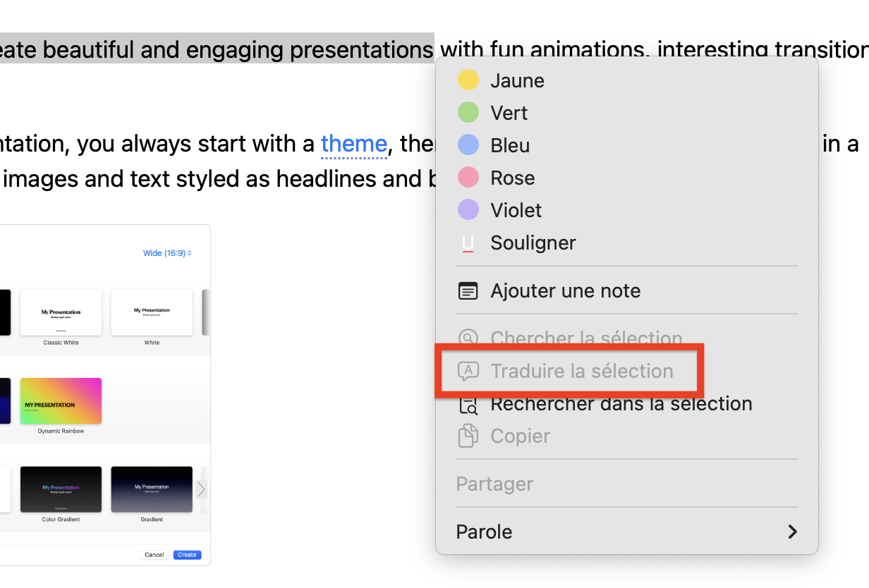Click the translate bubble icon
Viewport: 869px width, 588px height.
click(468, 371)
